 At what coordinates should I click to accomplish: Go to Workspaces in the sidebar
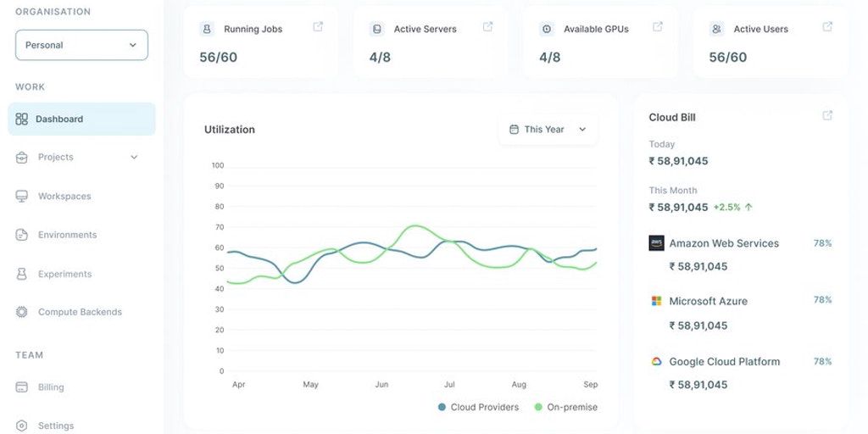tap(64, 196)
